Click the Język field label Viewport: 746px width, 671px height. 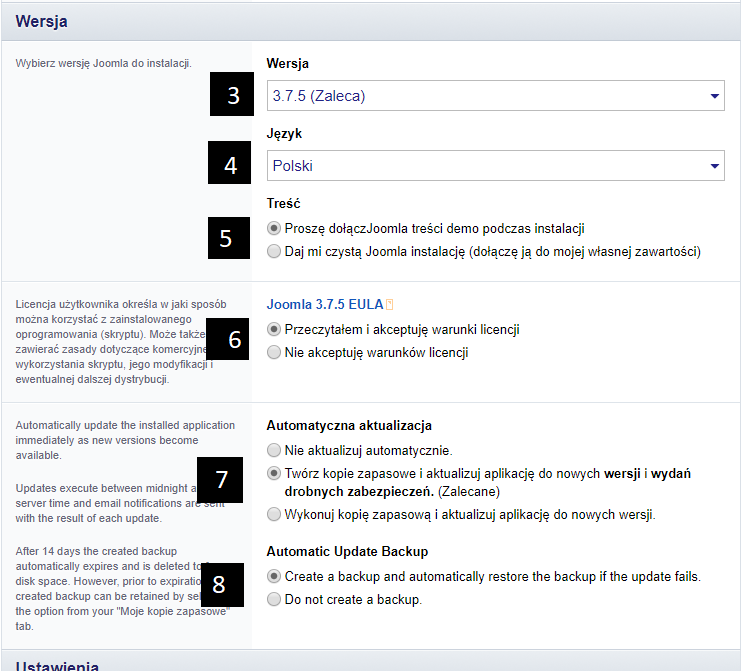(284, 134)
